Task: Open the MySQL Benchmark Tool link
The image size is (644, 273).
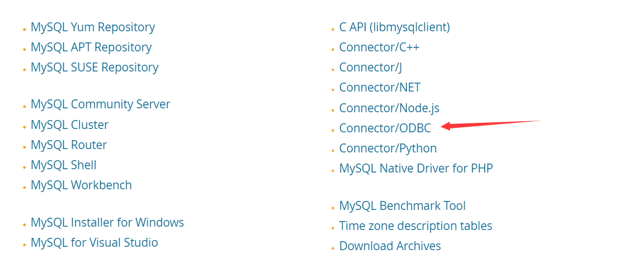Action: (x=402, y=206)
